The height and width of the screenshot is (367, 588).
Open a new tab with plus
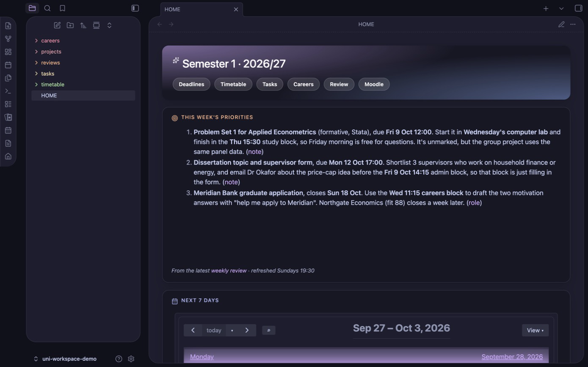pos(546,8)
